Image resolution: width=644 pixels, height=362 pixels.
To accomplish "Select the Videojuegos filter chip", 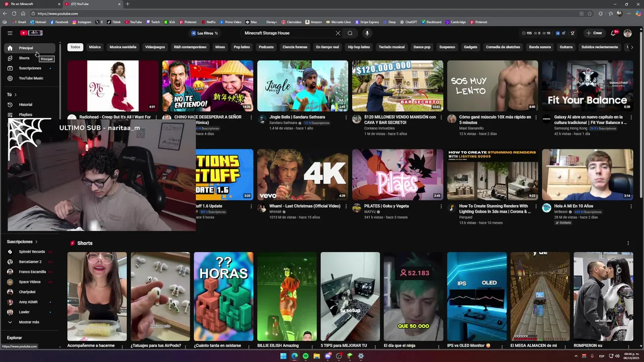I will tap(155, 47).
